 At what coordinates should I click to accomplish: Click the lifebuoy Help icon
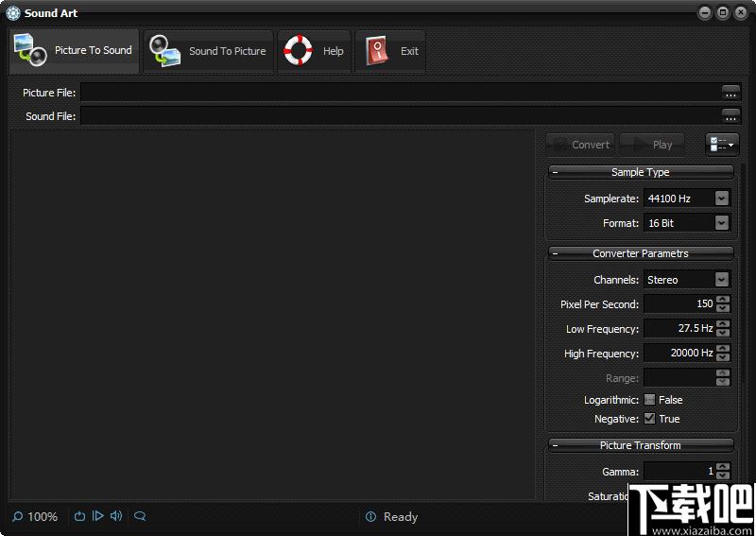pyautogui.click(x=298, y=50)
